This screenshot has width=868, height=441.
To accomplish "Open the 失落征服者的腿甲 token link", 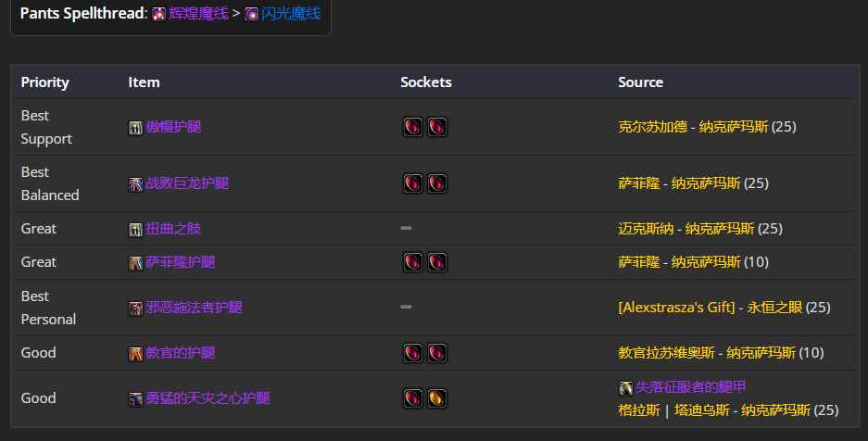I will tap(691, 386).
